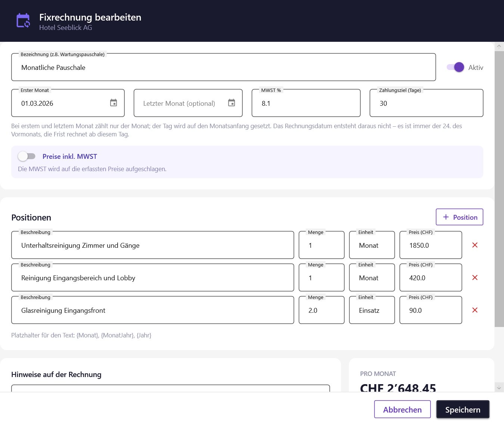Screen dimensions: 504x426
Task: Edit the Bezeichnung field Monatliche Pauschale
Action: [224, 67]
